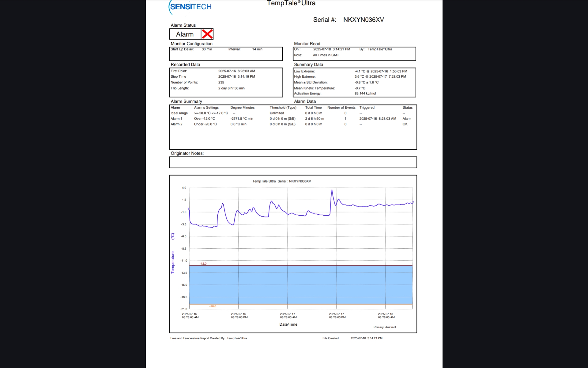Click the orange -20.0 threshold label

213,306
